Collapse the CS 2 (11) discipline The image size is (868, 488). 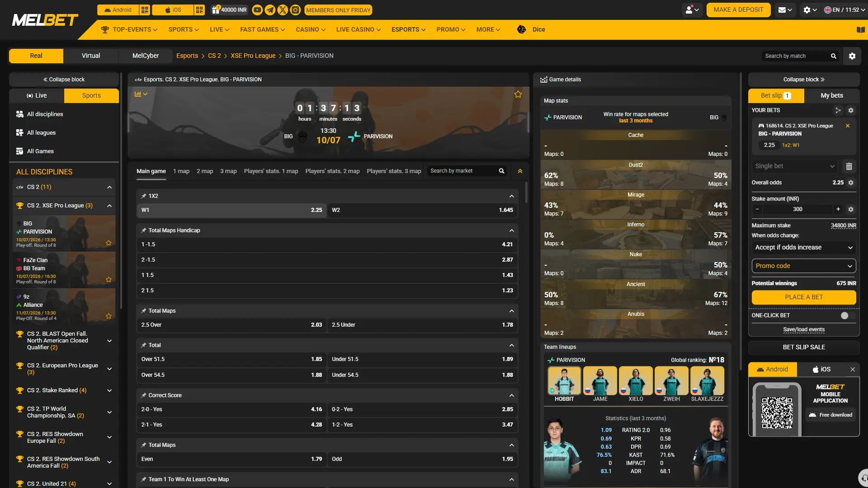point(109,187)
